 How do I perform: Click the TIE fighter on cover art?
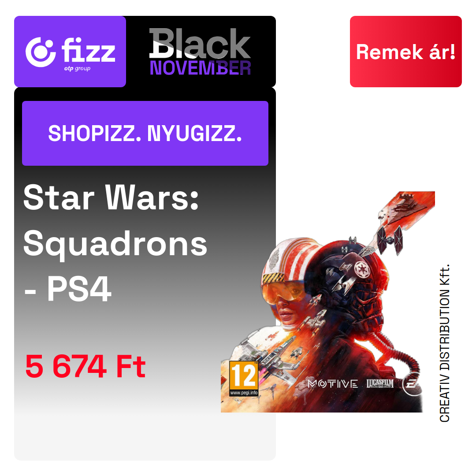[x=390, y=239]
